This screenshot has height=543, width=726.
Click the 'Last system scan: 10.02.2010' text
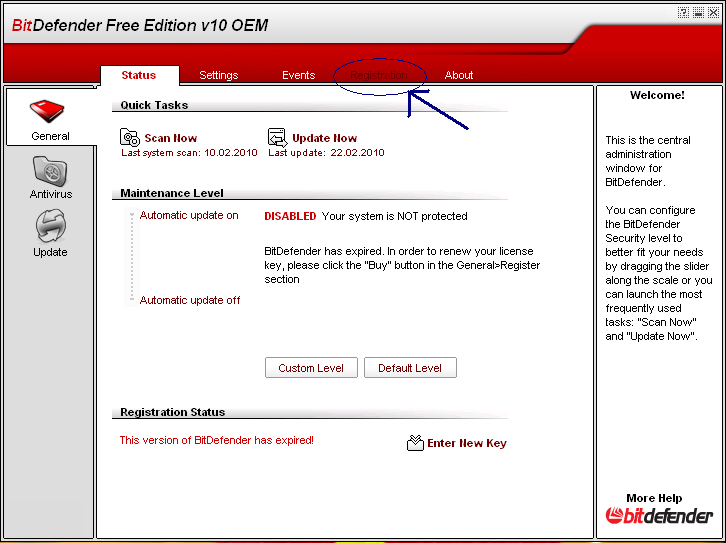click(189, 153)
